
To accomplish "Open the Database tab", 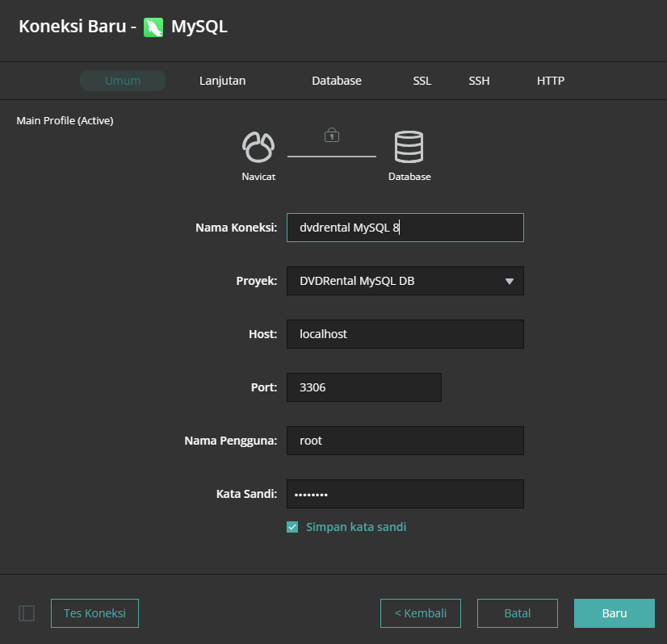I will click(x=337, y=81).
